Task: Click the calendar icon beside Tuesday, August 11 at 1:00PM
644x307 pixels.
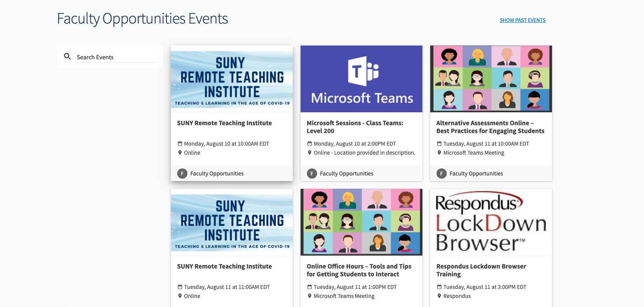Action: point(310,287)
